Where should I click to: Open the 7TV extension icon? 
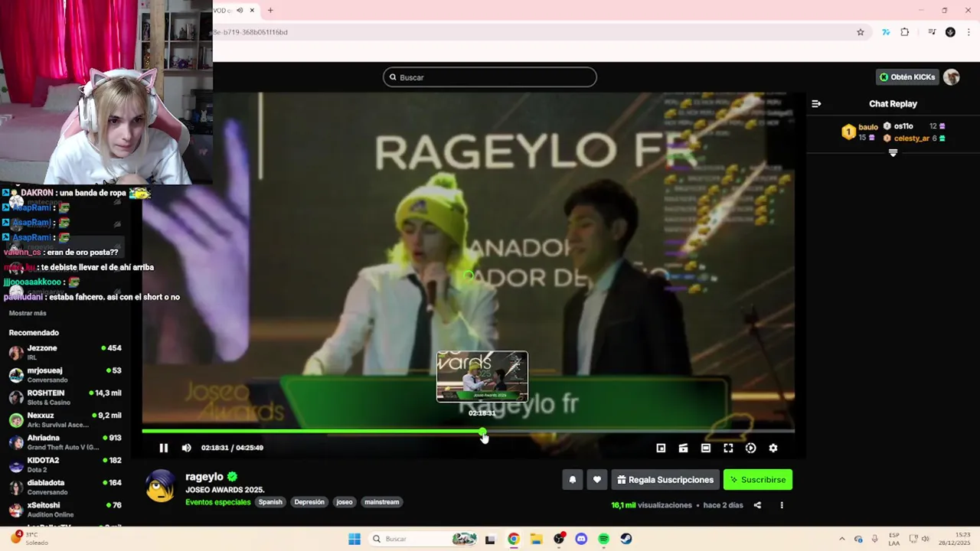(886, 32)
